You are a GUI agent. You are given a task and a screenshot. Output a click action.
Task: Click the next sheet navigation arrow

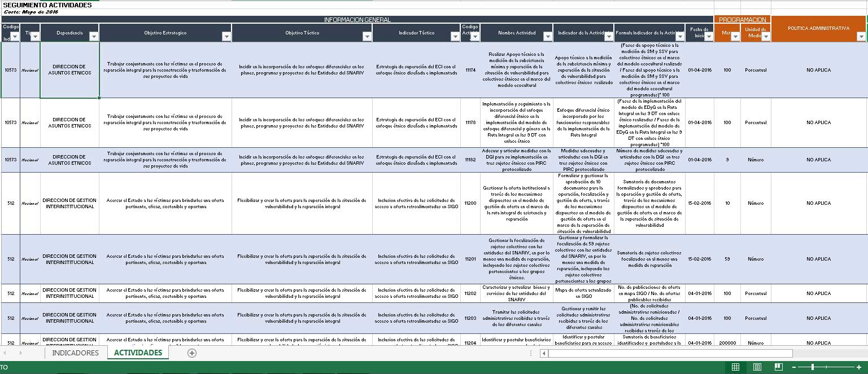point(21,353)
